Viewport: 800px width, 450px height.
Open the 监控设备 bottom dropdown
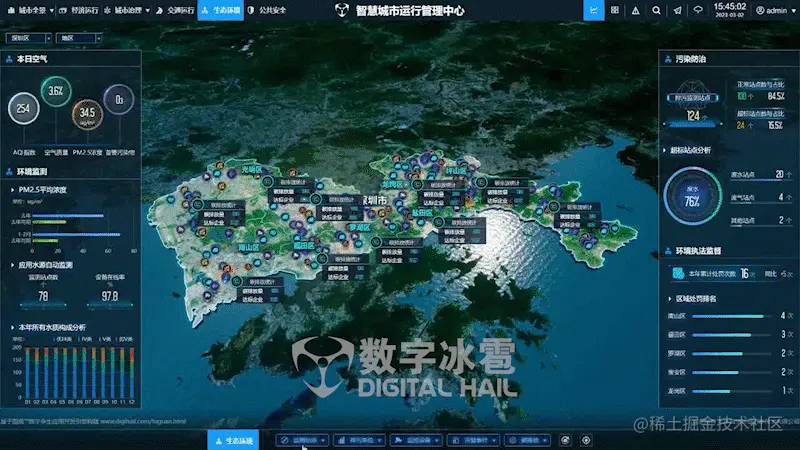pos(416,440)
